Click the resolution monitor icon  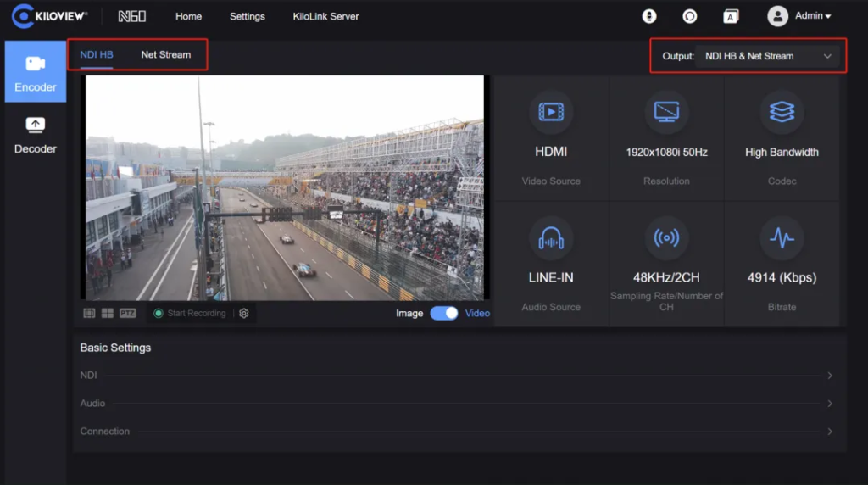pos(666,112)
